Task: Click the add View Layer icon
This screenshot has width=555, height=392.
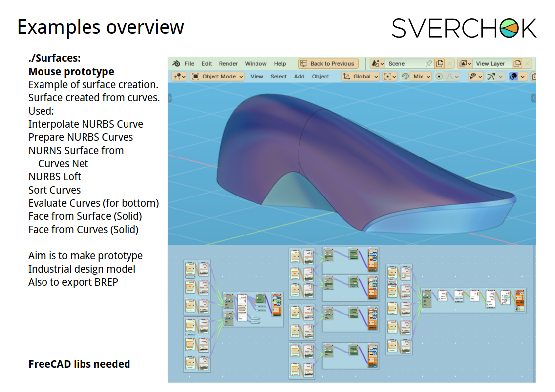Action: point(517,64)
